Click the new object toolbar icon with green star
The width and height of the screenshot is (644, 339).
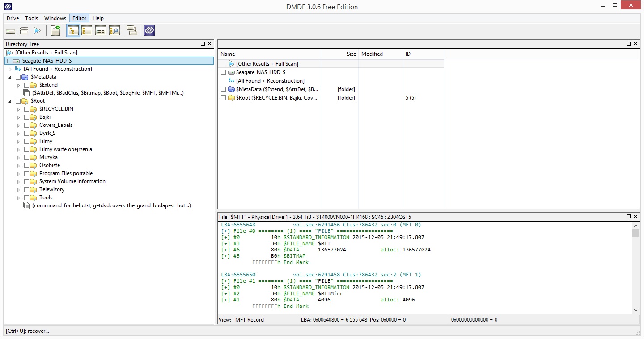(55, 31)
